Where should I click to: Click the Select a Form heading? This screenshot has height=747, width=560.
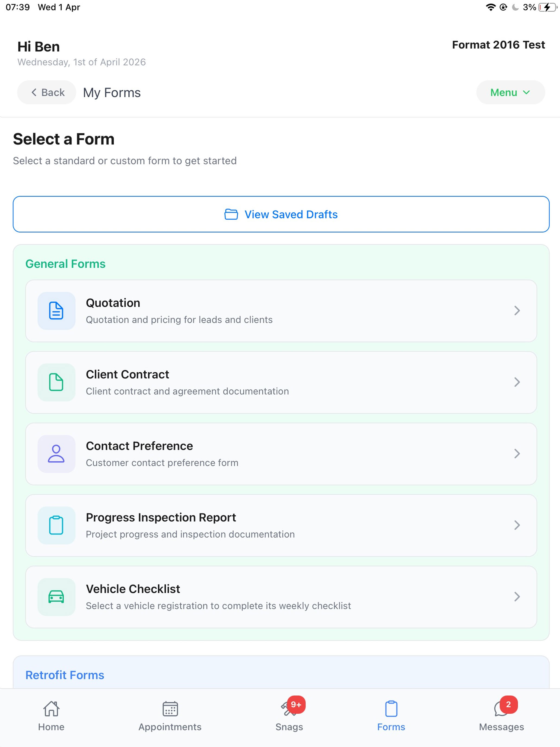pyautogui.click(x=64, y=139)
